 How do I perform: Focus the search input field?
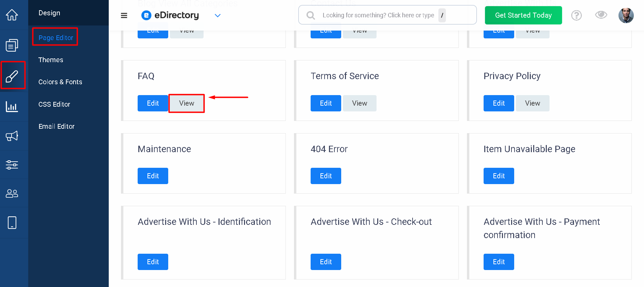378,15
